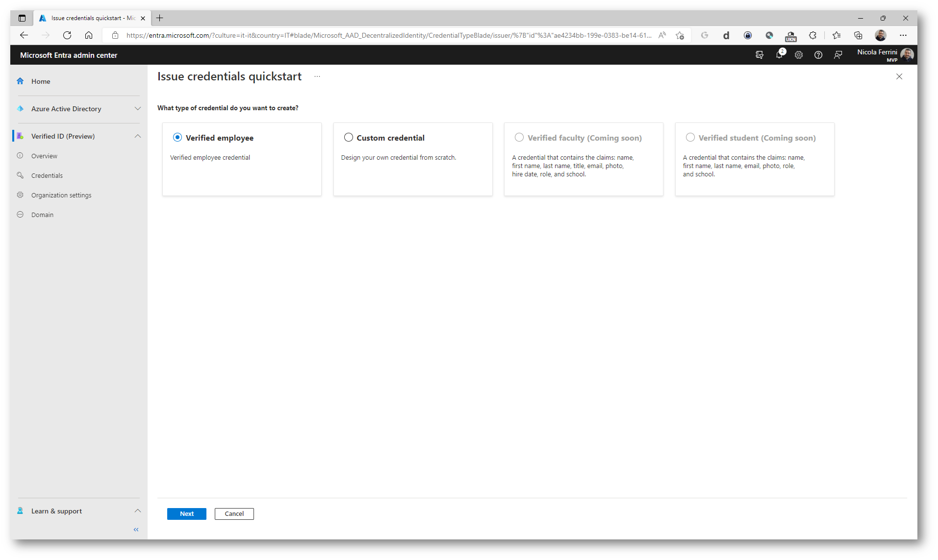
Task: Click the Credentials key icon
Action: coord(20,175)
